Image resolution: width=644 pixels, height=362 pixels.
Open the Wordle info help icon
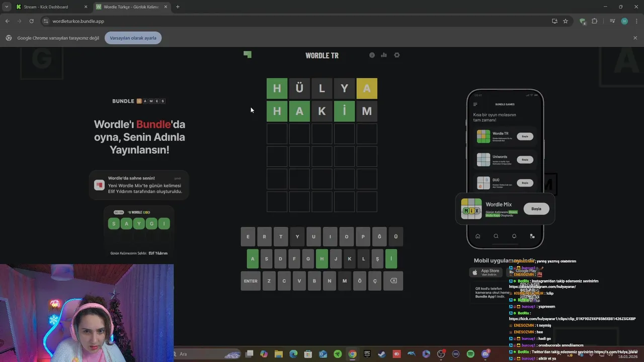point(372,55)
